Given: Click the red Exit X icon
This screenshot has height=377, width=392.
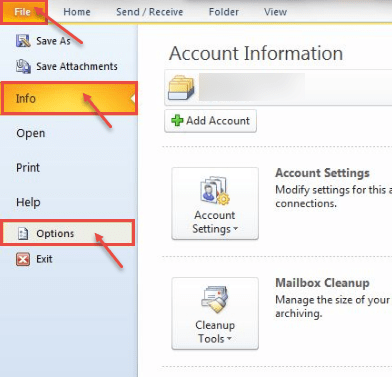Looking at the screenshot, I should tap(23, 259).
